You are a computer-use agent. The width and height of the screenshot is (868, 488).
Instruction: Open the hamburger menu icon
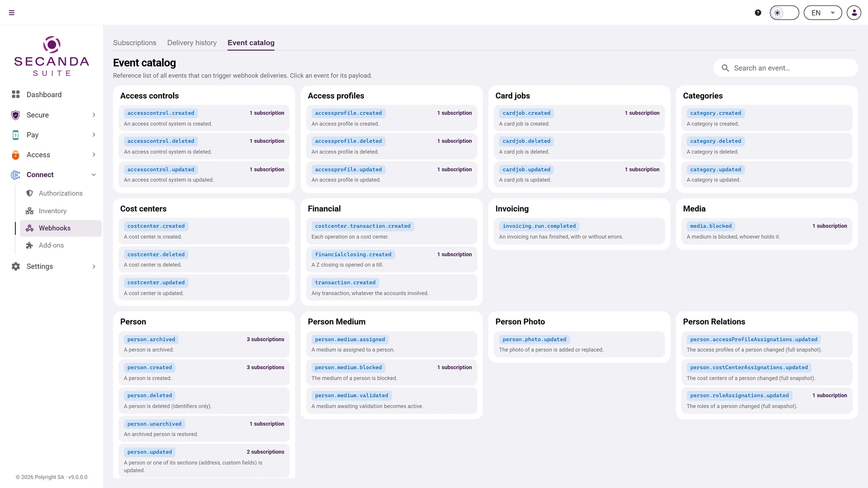pyautogui.click(x=12, y=13)
